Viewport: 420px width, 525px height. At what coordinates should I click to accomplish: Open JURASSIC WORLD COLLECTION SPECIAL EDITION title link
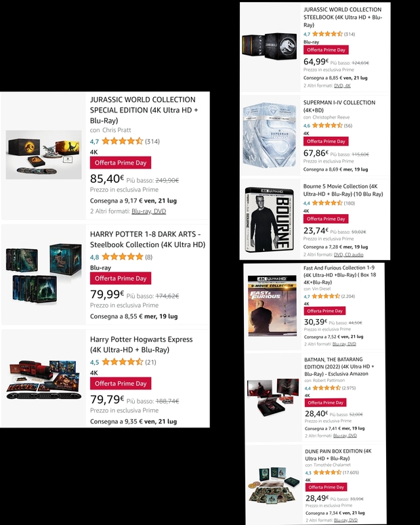tap(144, 110)
